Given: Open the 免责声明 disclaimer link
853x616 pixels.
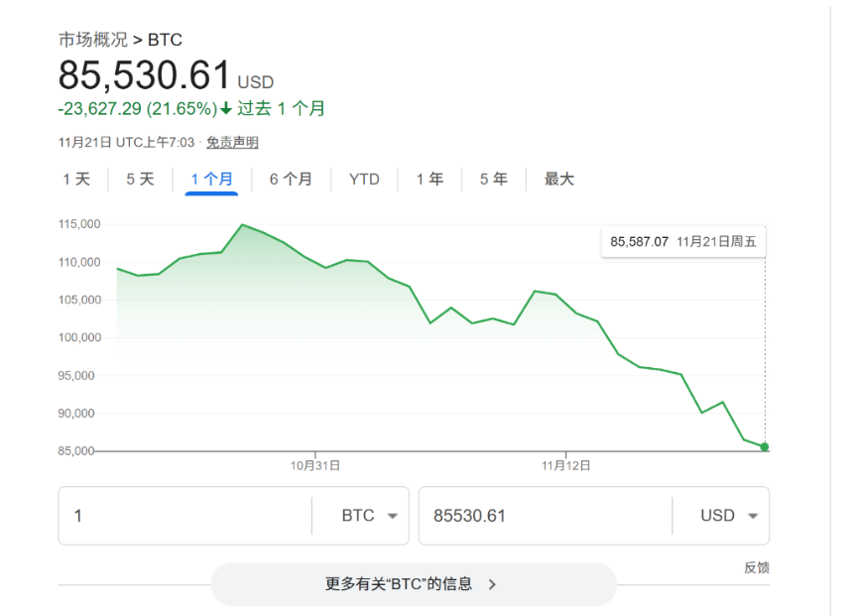Looking at the screenshot, I should point(231,142).
